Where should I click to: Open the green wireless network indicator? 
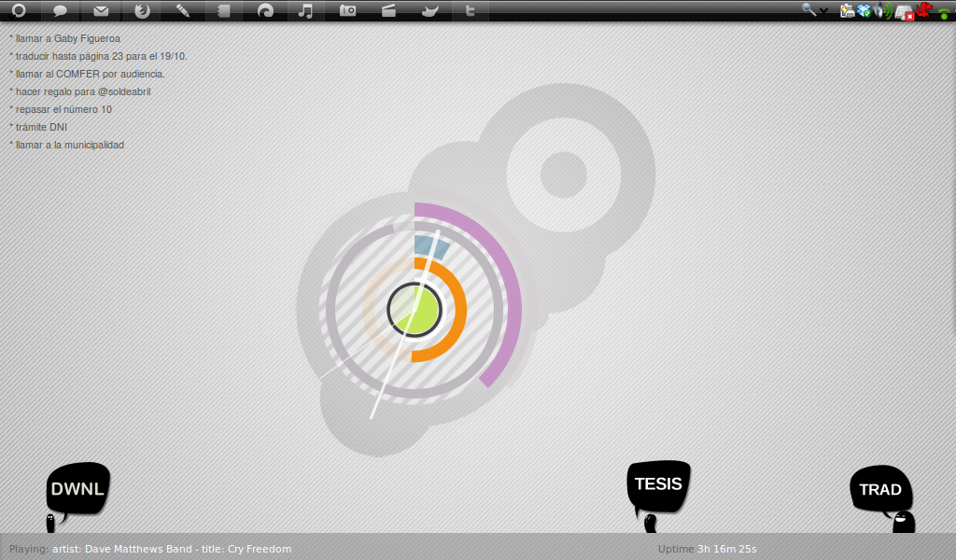point(945,13)
